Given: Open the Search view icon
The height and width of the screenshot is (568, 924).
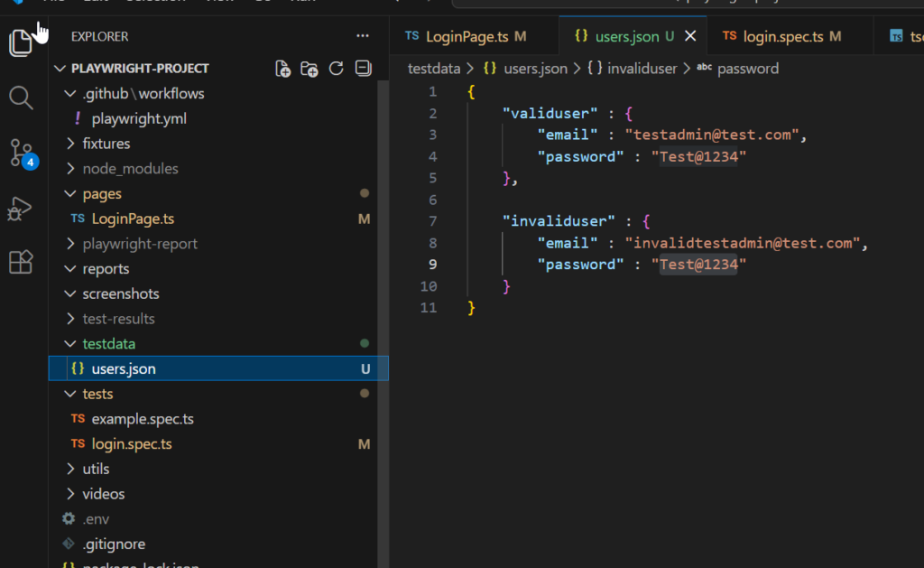Looking at the screenshot, I should point(22,98).
